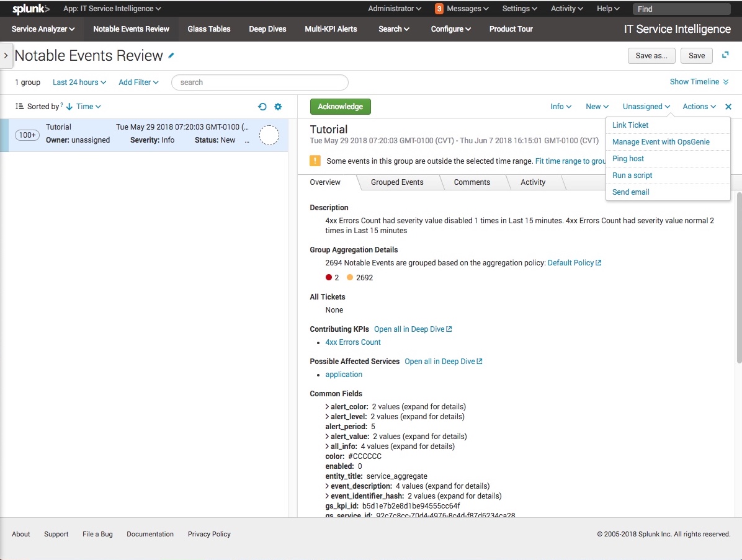Expand the all_info field values
The image size is (742, 560).
click(327, 447)
